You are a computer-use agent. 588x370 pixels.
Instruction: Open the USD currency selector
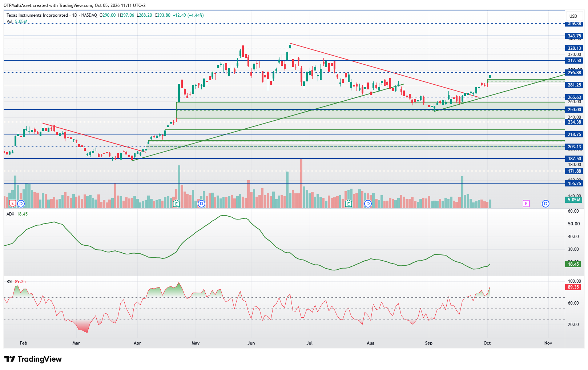pos(573,16)
